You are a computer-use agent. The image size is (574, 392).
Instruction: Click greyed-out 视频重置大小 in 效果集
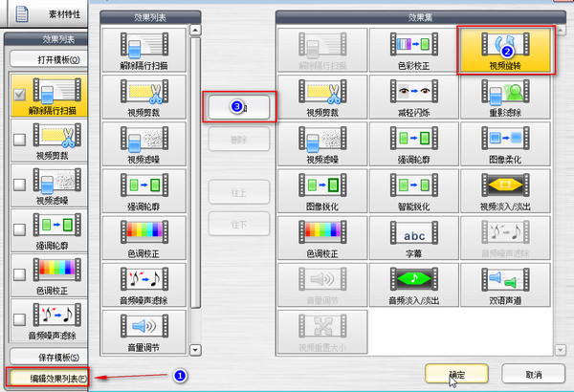[x=322, y=332]
